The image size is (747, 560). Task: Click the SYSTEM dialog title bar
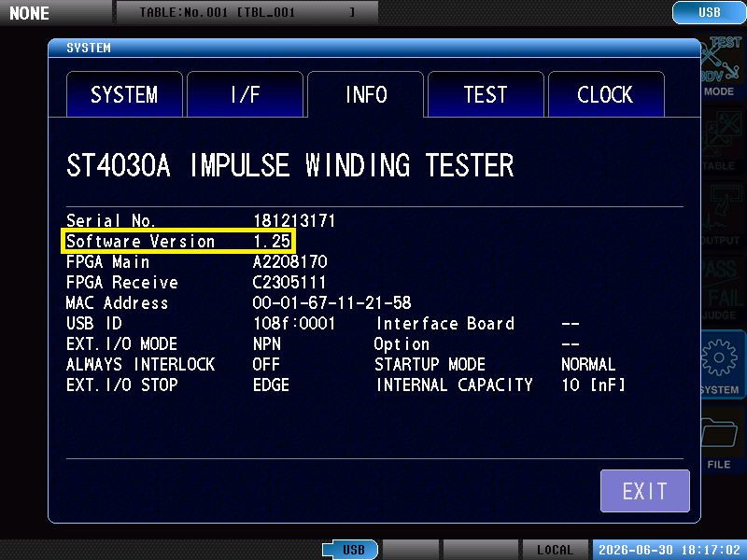click(374, 48)
